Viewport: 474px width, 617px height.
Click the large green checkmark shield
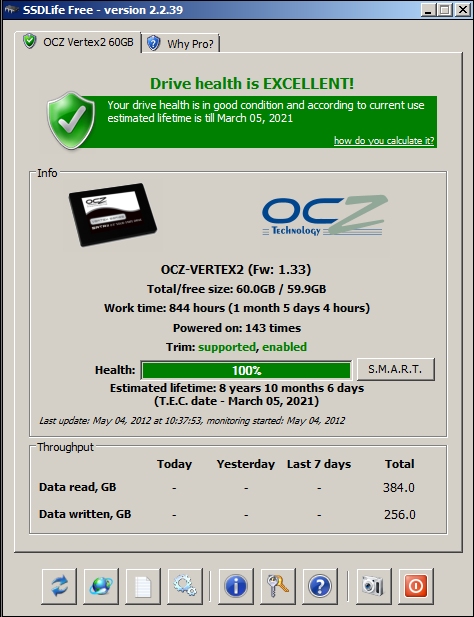pyautogui.click(x=71, y=120)
